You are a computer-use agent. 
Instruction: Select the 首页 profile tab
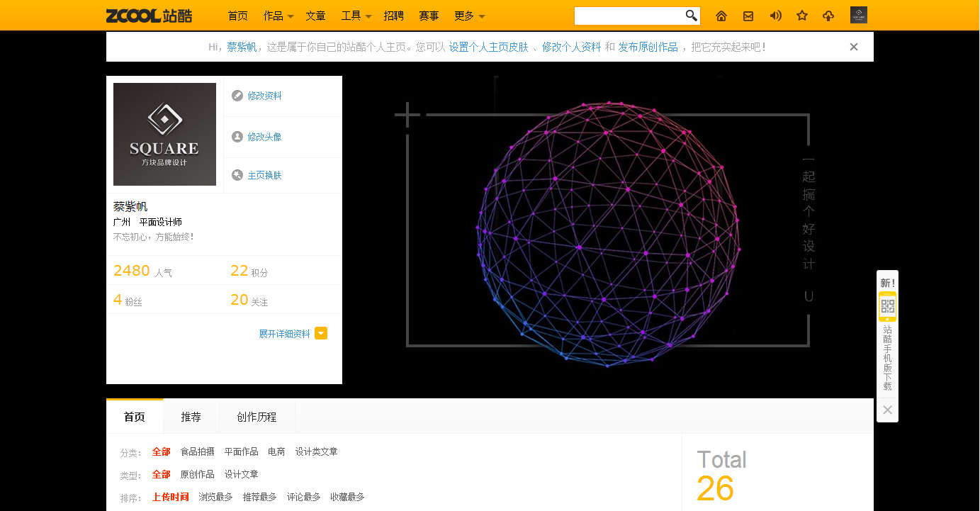[x=135, y=417]
